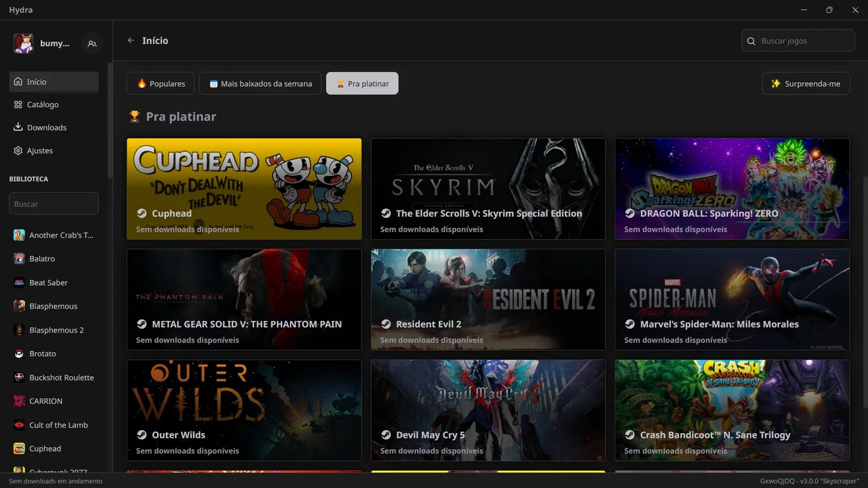Screen dimensions: 868x488
Task: Click Steam icon on Cuphead card
Action: coord(142,213)
